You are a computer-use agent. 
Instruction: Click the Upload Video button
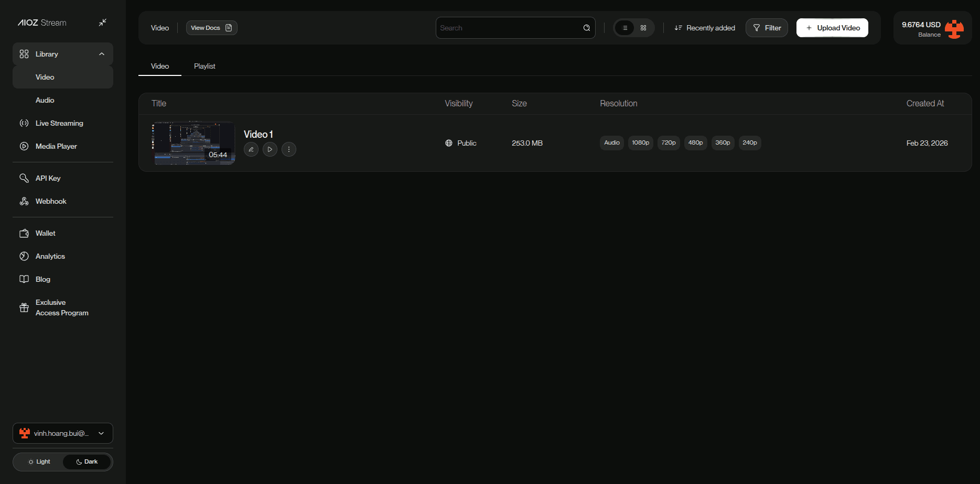832,28
